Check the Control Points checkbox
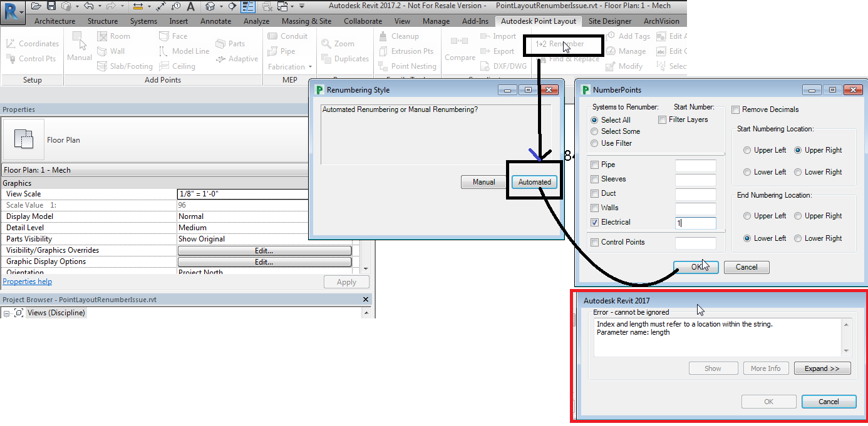Viewport: 868px width, 426px height. [x=595, y=243]
